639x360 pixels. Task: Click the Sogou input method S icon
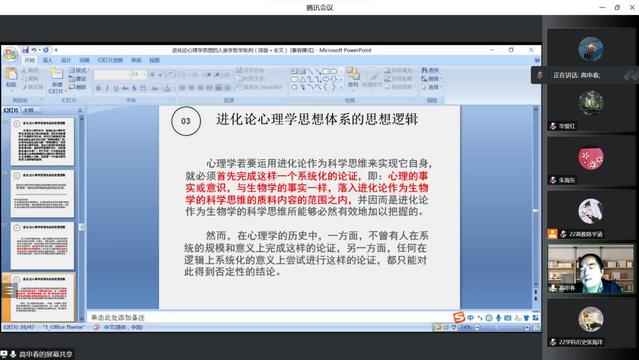[459, 317]
